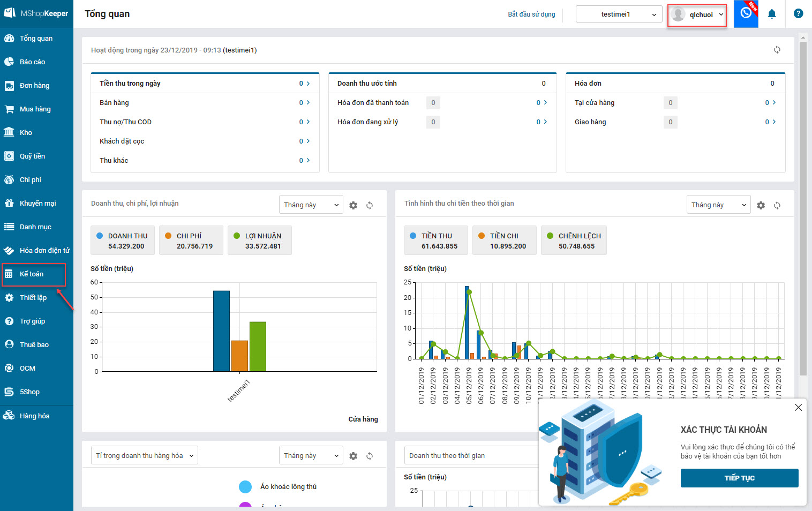Image resolution: width=812 pixels, height=511 pixels.
Task: Open settings gear for cash flow chart
Action: pos(761,205)
